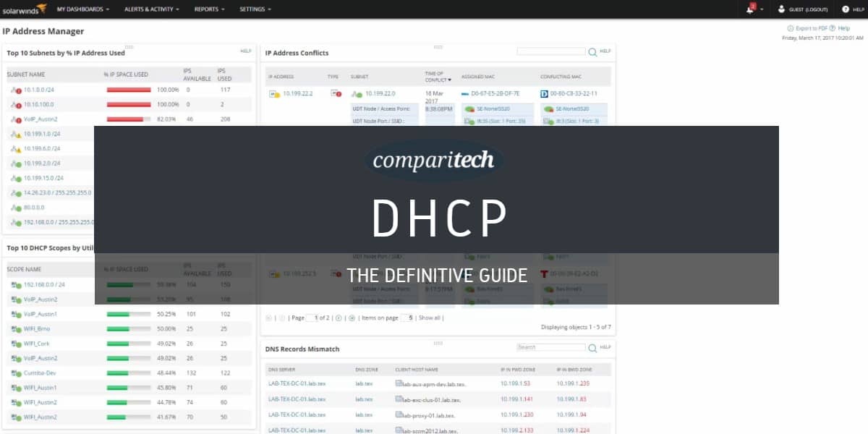This screenshot has height=434, width=868.
Task: Click forward zone IP 10.199.1.53
Action: [x=516, y=383]
